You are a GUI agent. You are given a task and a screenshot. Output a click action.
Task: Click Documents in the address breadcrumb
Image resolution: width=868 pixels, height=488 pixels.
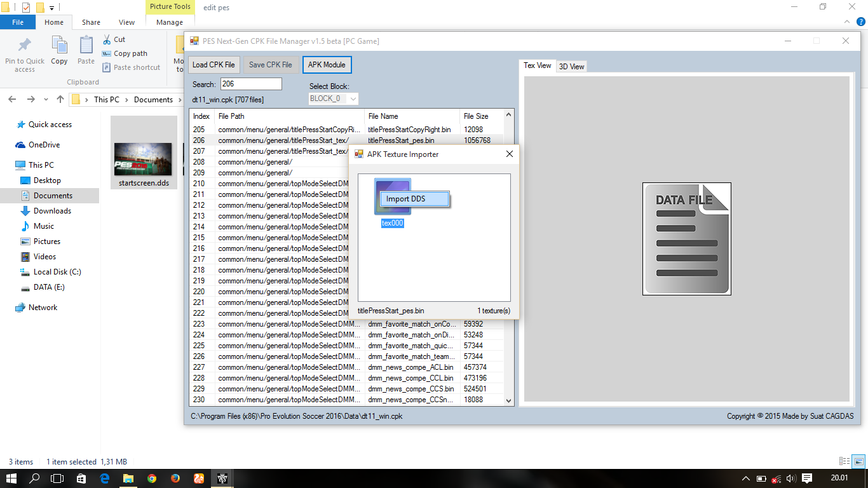click(x=153, y=100)
